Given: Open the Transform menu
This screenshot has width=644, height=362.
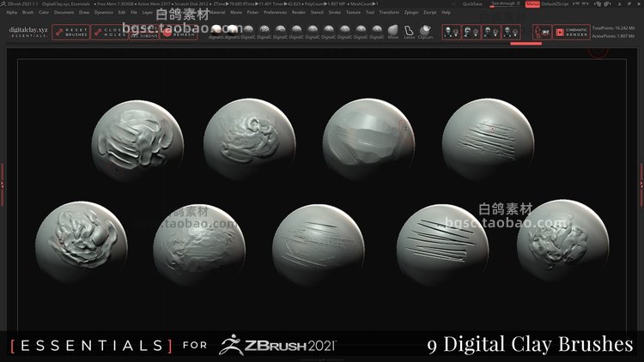Looking at the screenshot, I should [389, 12].
